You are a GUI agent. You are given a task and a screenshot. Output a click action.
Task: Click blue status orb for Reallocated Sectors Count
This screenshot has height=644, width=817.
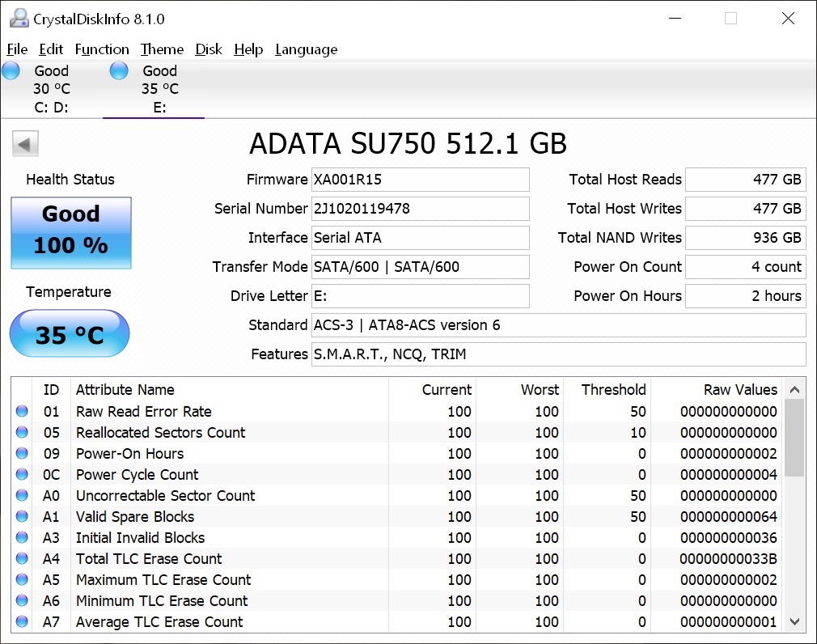[x=22, y=433]
